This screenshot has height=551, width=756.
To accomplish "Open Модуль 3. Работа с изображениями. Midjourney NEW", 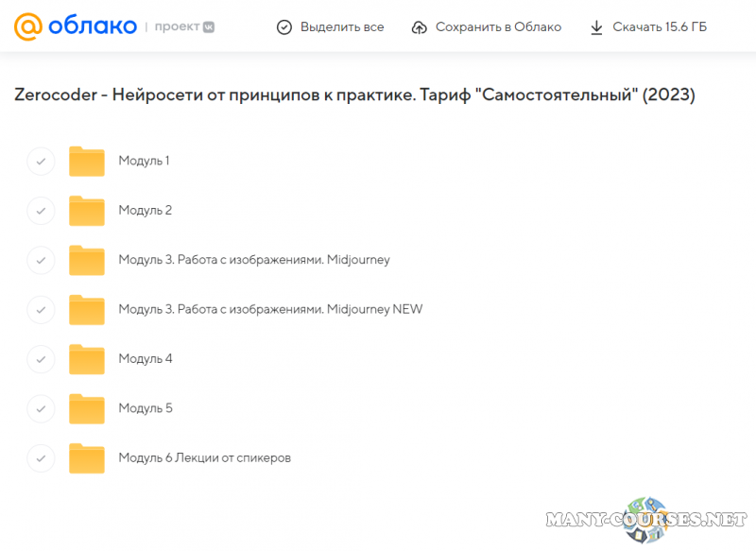I will coord(270,309).
